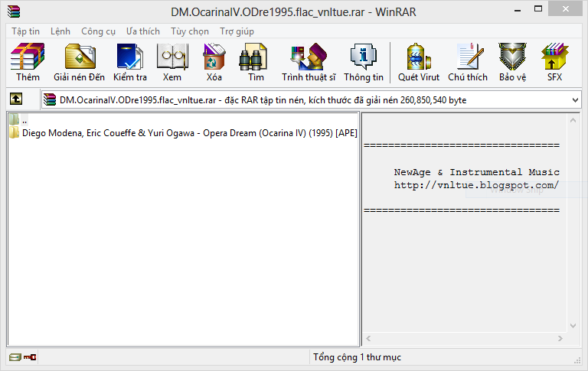This screenshot has width=588, height=371.
Task: Open the Tìm (Find) binoculars tool
Action: (256, 62)
